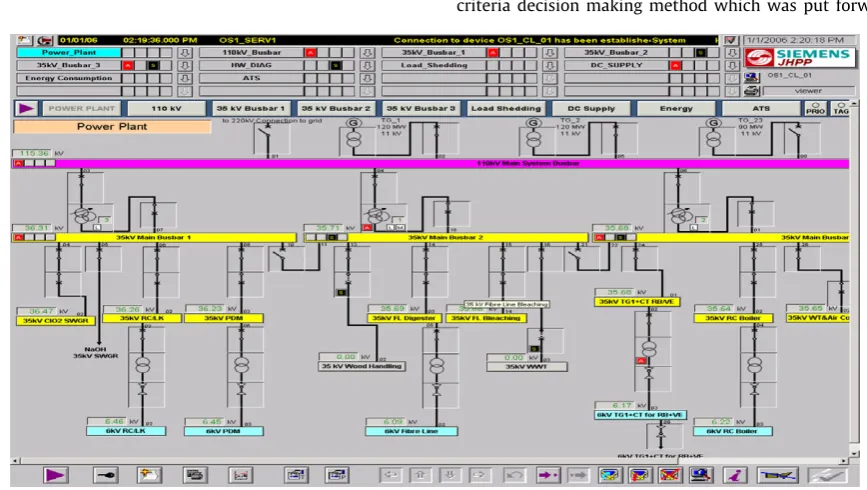This screenshot has width=867, height=490.
Task: Expand down-arrow button beside HW_DIAG
Action: (x=367, y=65)
